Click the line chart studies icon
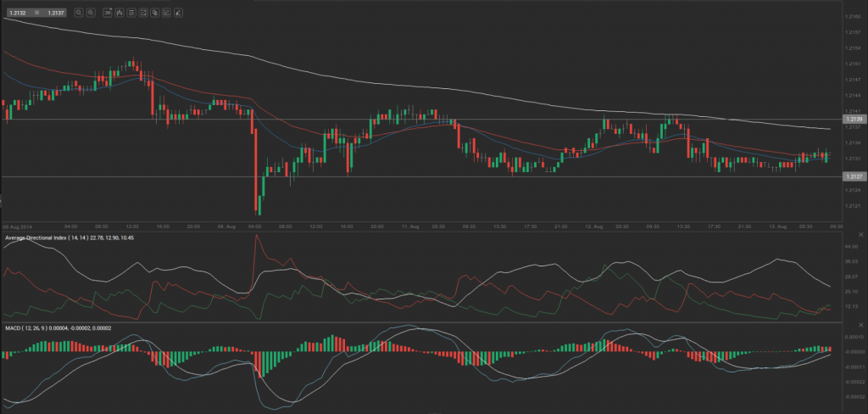Screen dimensions: 868x414 point(143,13)
